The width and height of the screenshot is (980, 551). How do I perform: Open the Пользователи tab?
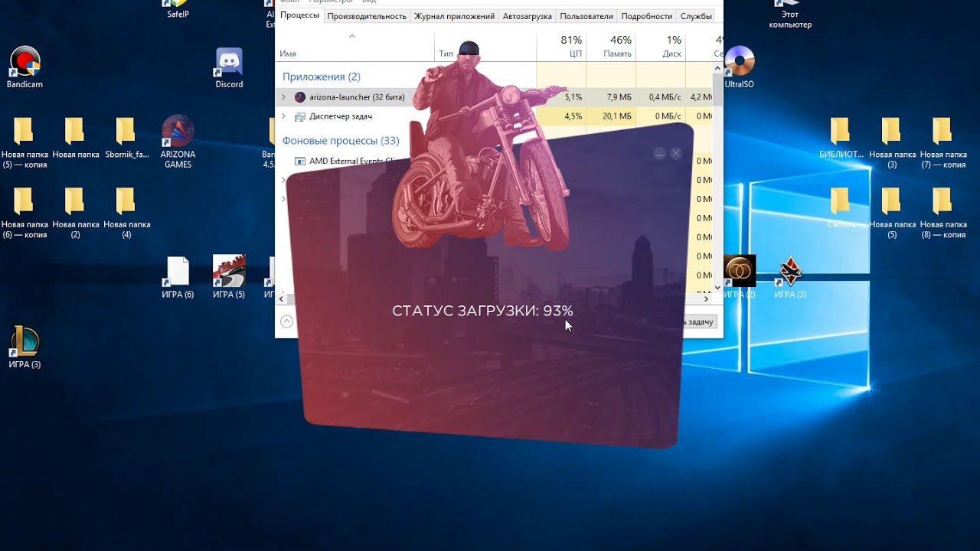click(x=586, y=16)
